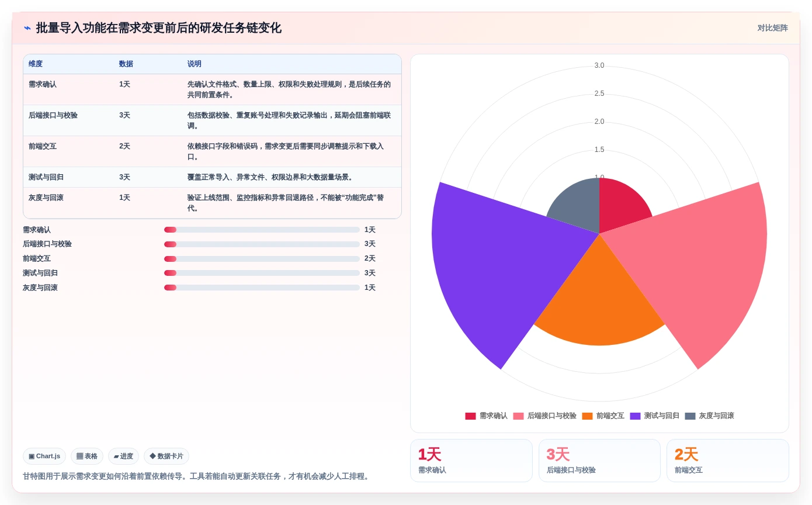Click the 3天 value in 后端接口与校验 table row

click(125, 115)
